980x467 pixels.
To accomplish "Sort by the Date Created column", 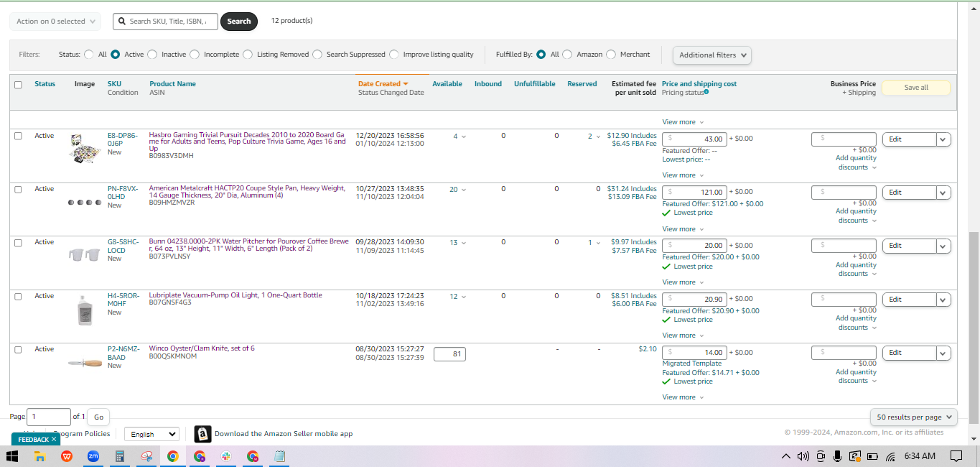I will click(383, 84).
